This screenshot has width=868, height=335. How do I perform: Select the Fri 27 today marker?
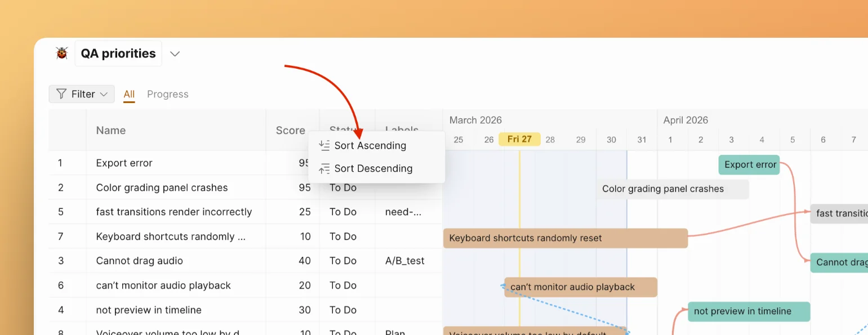pyautogui.click(x=519, y=139)
